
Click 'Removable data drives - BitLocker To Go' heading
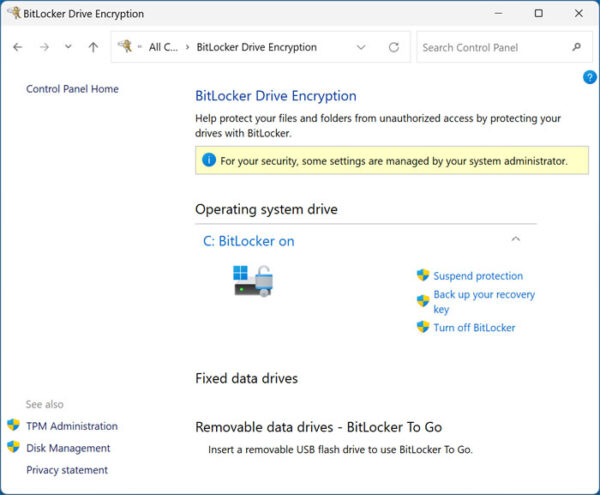click(318, 427)
